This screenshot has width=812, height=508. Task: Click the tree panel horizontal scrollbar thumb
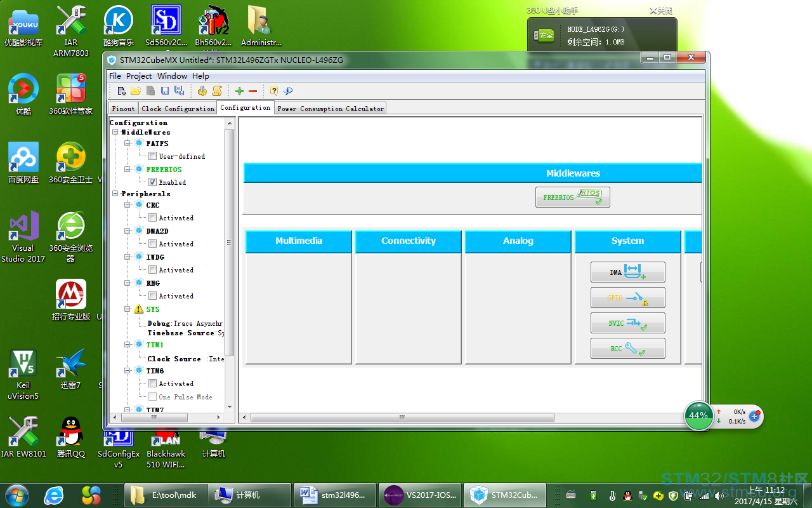155,417
